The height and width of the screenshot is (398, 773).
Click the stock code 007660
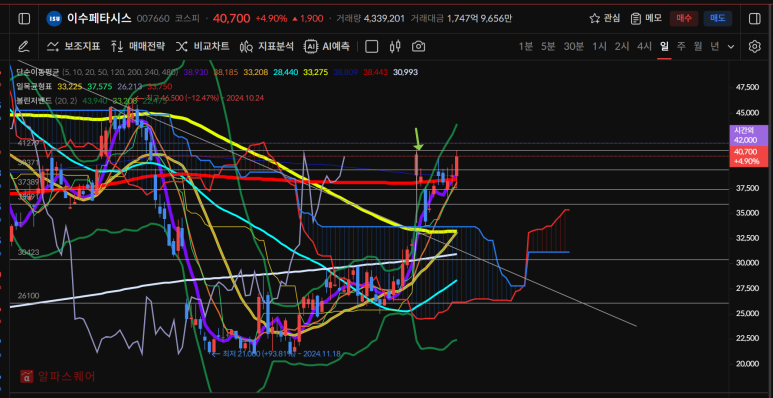click(153, 19)
